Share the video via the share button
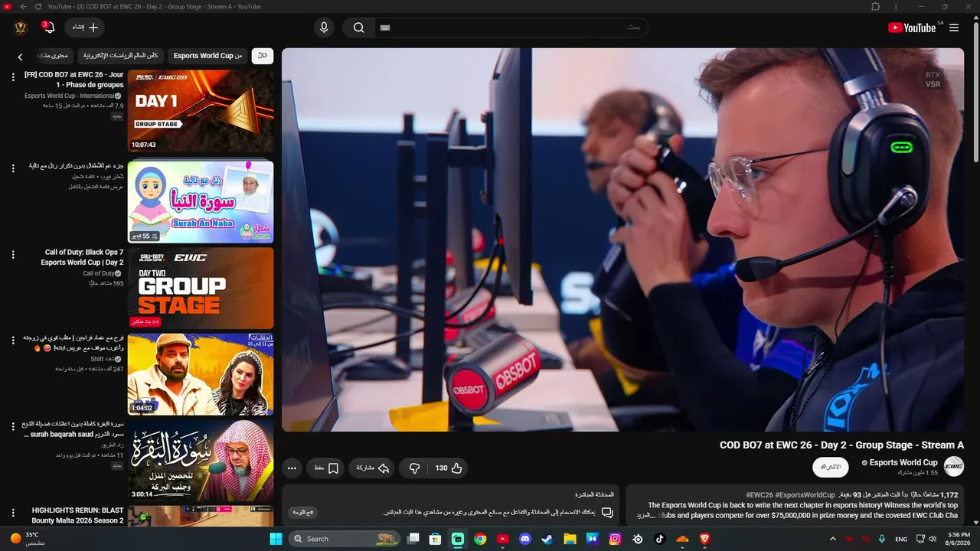The height and width of the screenshot is (551, 980). coord(372,468)
